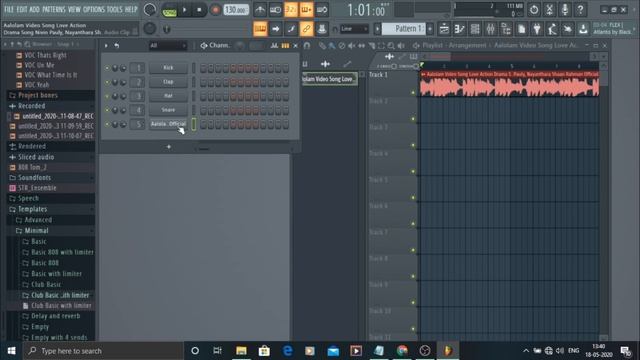Open the TOOLS menu
Screen dimensions: 640x360
[x=114, y=9]
